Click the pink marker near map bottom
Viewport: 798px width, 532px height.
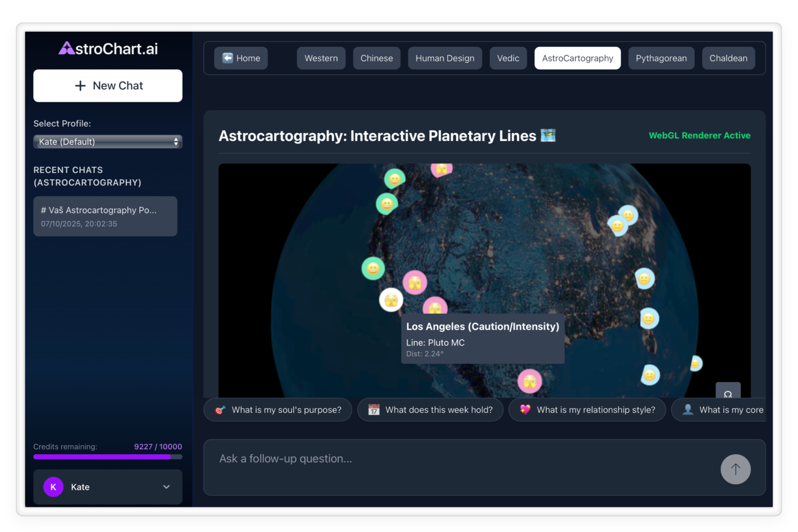530,381
